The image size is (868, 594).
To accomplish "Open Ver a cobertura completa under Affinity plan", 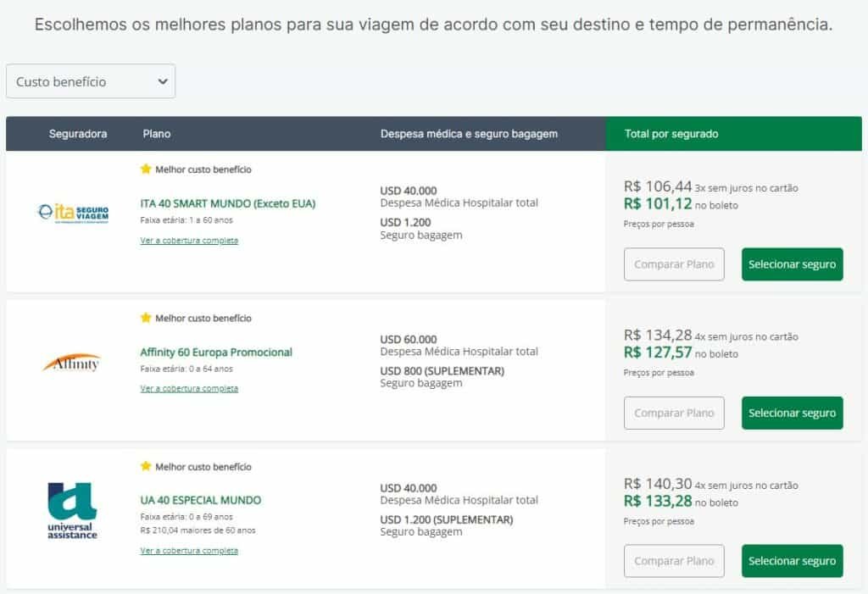I will [x=188, y=389].
